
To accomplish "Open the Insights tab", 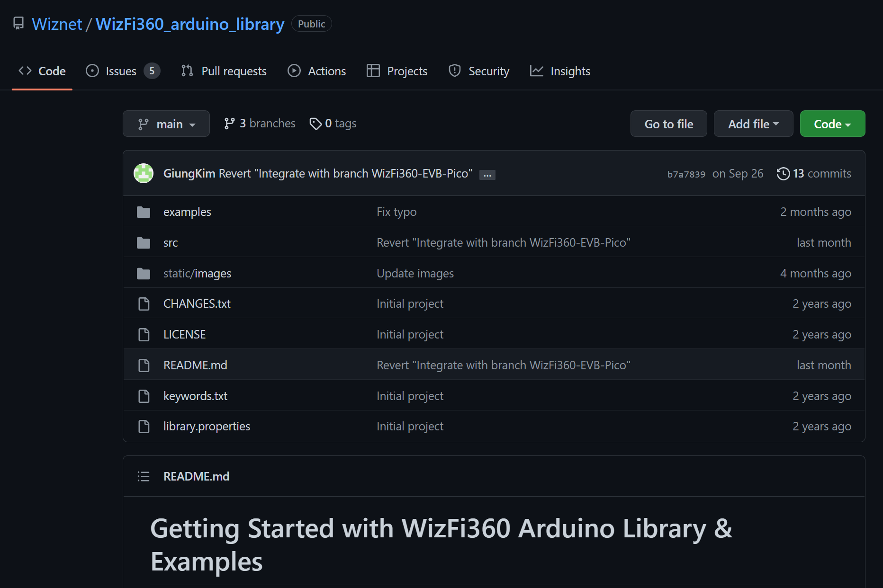I will point(560,71).
